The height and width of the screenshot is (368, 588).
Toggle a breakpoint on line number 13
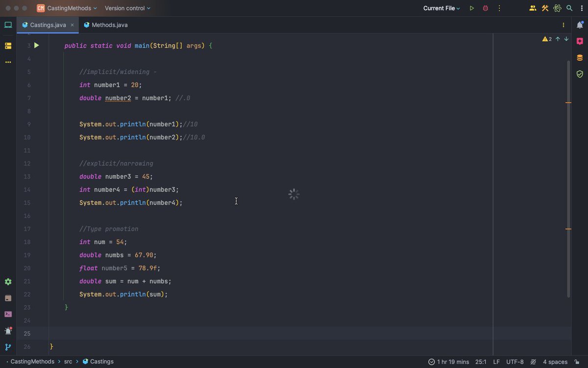coord(27,177)
